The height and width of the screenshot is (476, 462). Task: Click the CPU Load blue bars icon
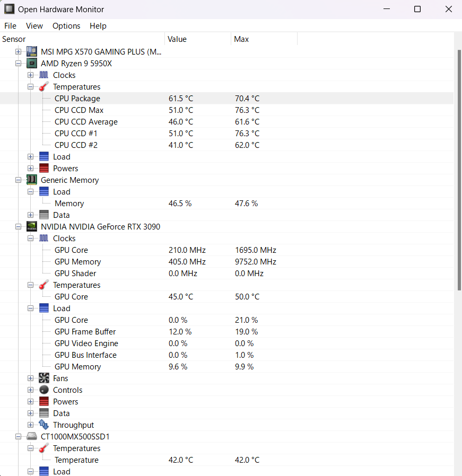(43, 157)
